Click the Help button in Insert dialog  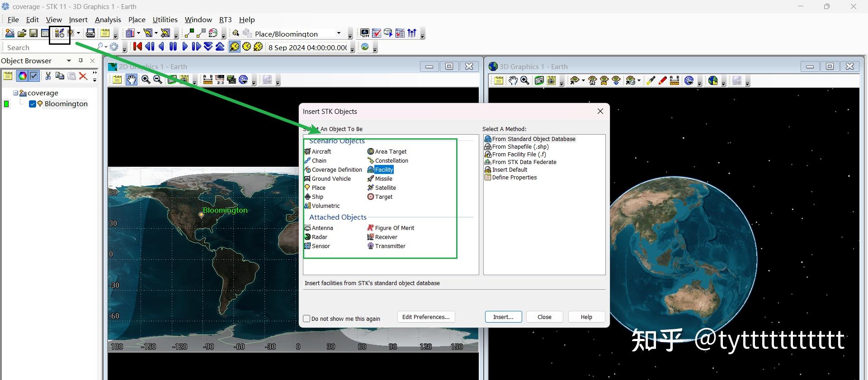pyautogui.click(x=586, y=317)
